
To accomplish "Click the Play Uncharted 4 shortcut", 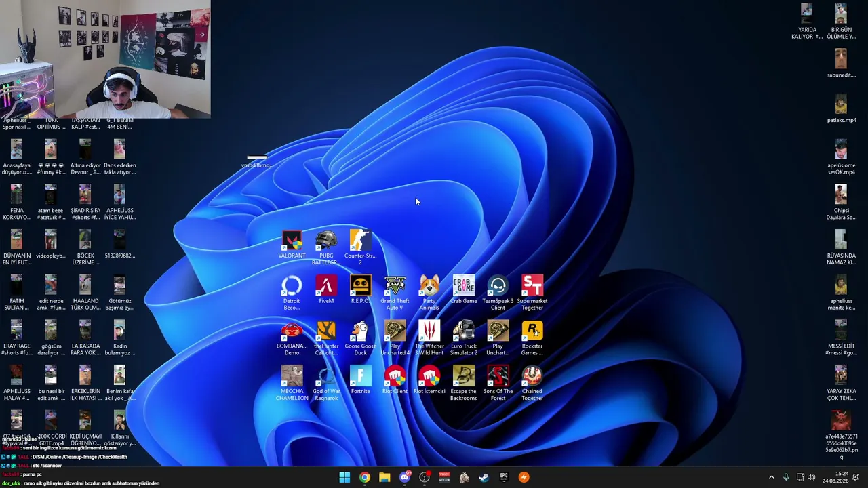I will pos(395,338).
